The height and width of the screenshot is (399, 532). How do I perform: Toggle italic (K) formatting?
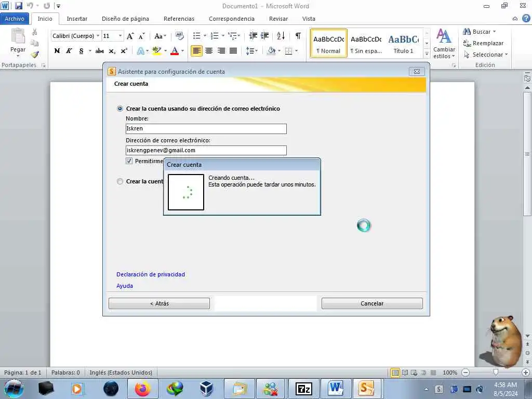pos(69,51)
